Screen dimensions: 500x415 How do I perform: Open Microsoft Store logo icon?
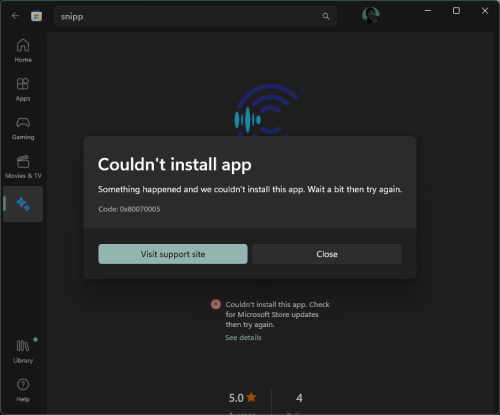(36, 16)
